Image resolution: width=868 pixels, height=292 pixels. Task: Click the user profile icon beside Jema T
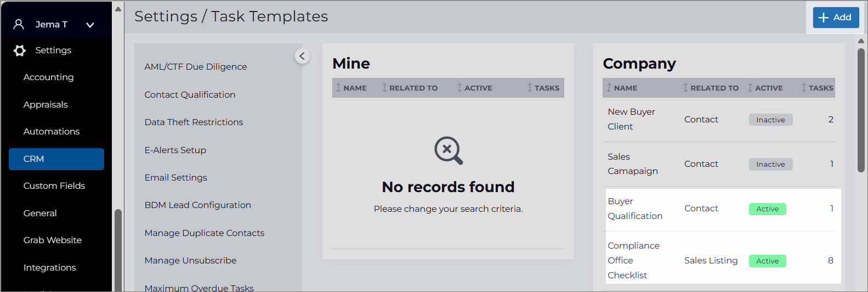[19, 24]
